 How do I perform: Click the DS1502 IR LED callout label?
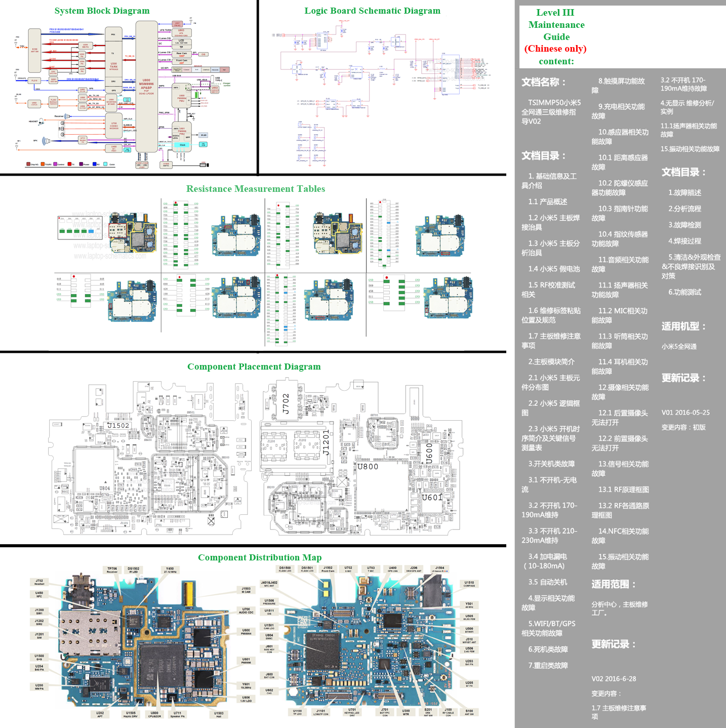[x=134, y=570]
